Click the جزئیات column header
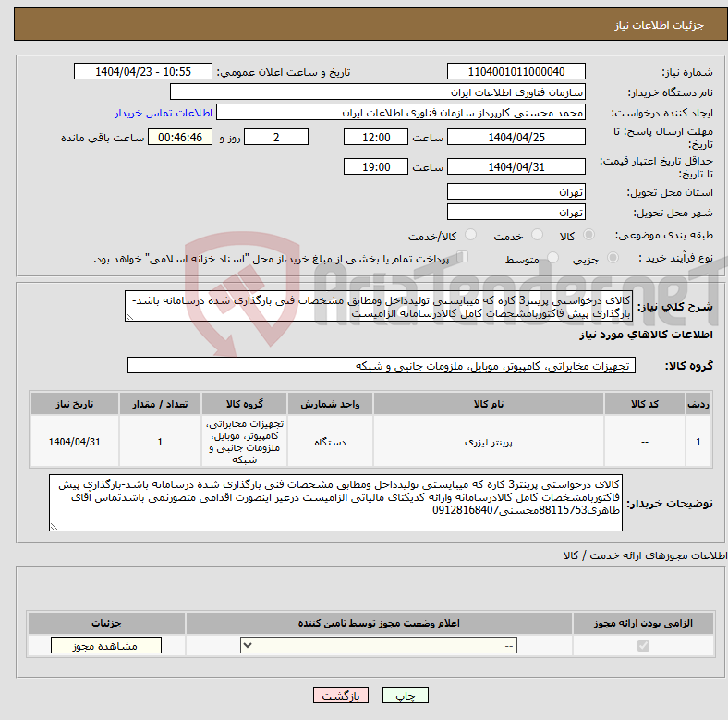The image size is (728, 720). tap(106, 623)
